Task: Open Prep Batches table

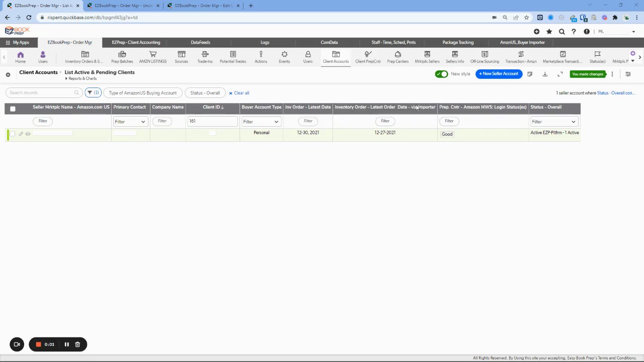Action: tap(122, 57)
